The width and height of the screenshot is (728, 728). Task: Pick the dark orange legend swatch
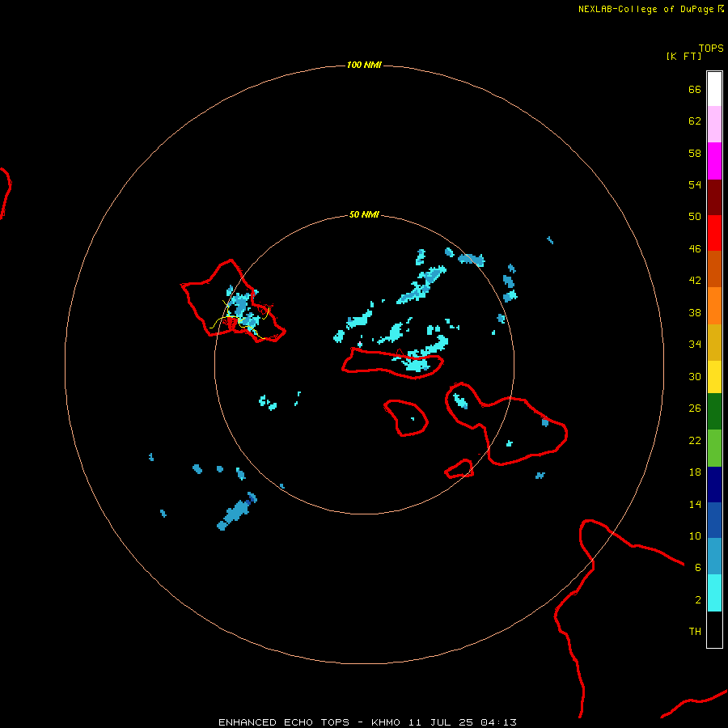click(714, 269)
